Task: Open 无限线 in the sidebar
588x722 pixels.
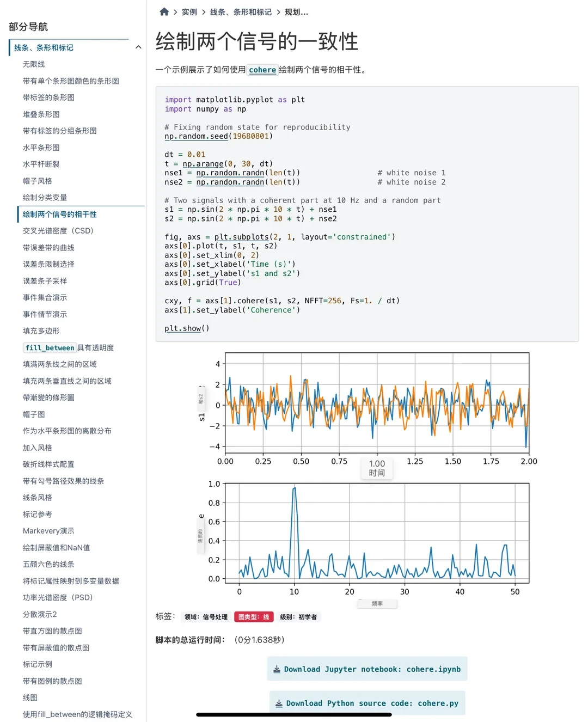Action: [34, 64]
